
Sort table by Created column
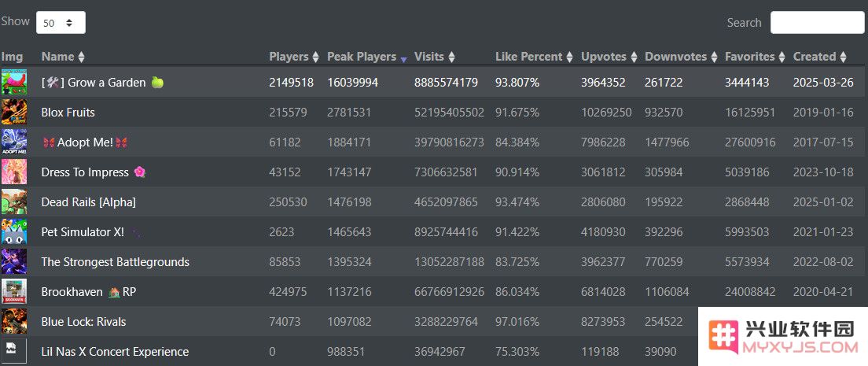[820, 57]
